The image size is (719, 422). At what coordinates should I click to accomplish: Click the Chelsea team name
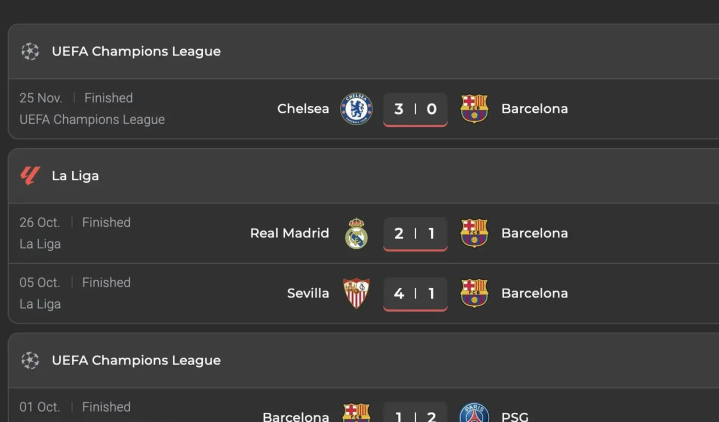303,109
